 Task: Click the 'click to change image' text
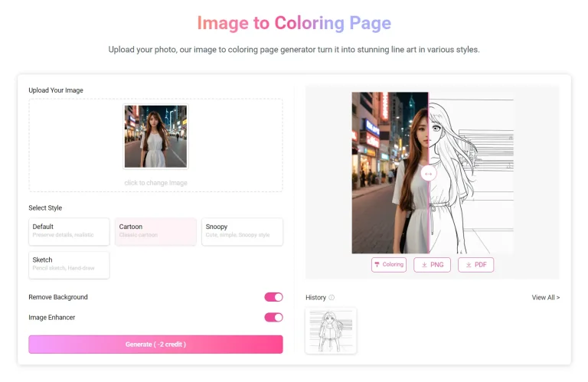(155, 183)
